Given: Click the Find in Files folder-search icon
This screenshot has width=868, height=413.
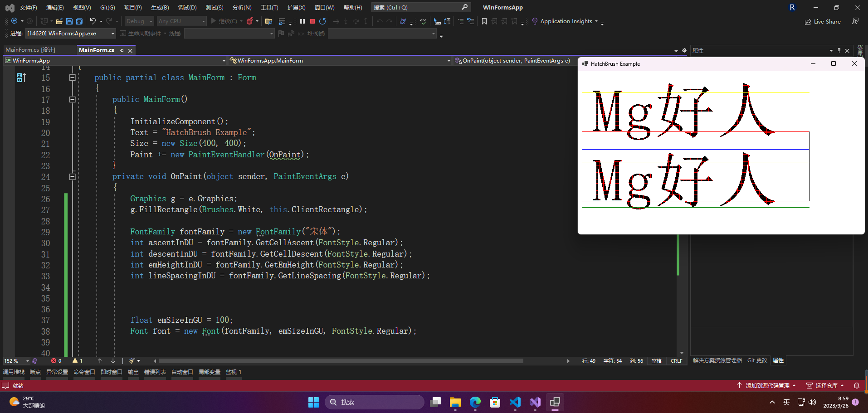Looking at the screenshot, I should click(268, 21).
